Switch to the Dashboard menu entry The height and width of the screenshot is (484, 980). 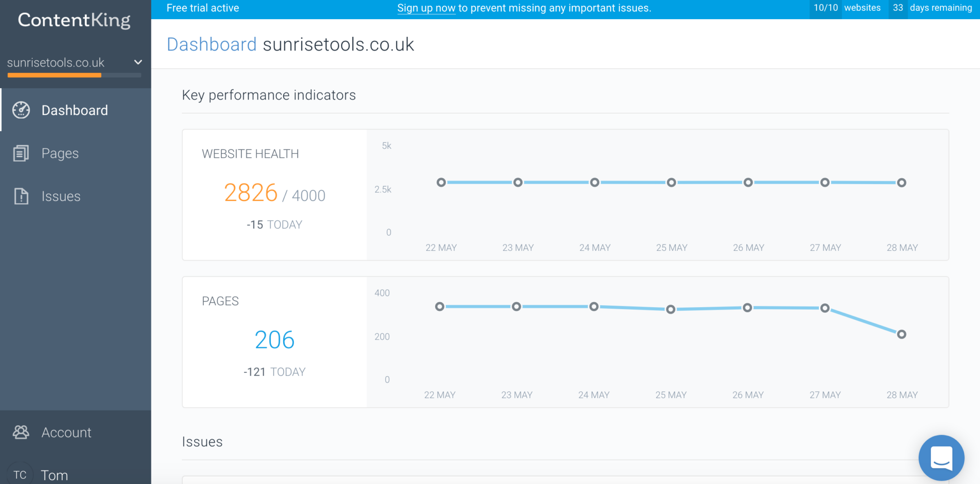click(x=74, y=110)
